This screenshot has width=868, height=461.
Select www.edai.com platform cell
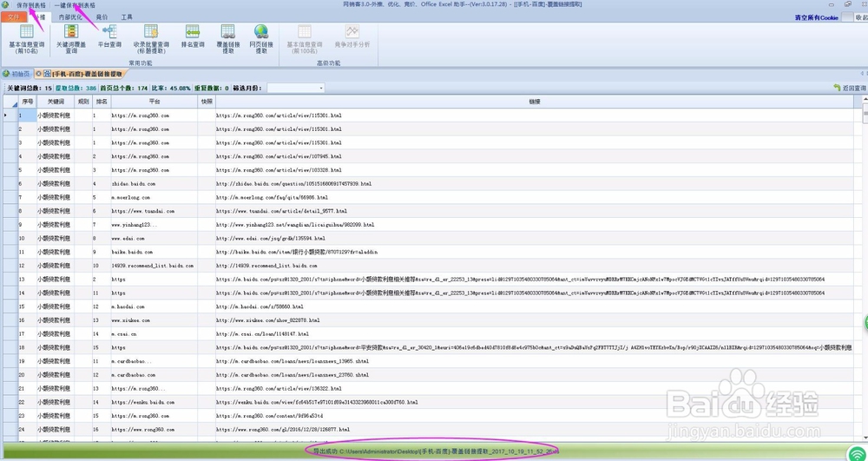(x=155, y=239)
